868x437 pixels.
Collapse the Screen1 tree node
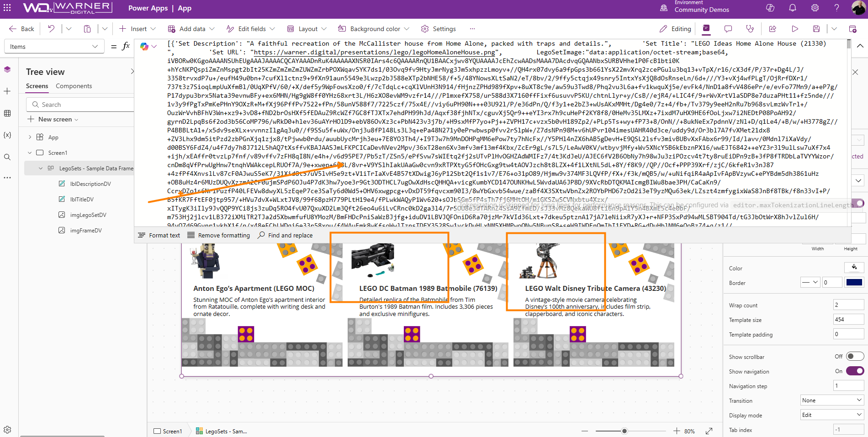click(x=30, y=153)
